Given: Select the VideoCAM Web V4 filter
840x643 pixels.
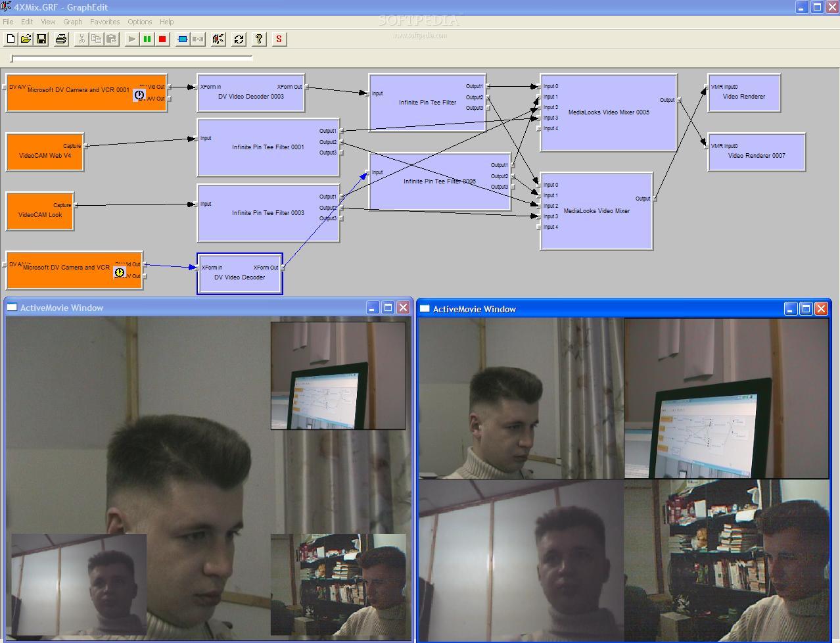Looking at the screenshot, I should 45,152.
